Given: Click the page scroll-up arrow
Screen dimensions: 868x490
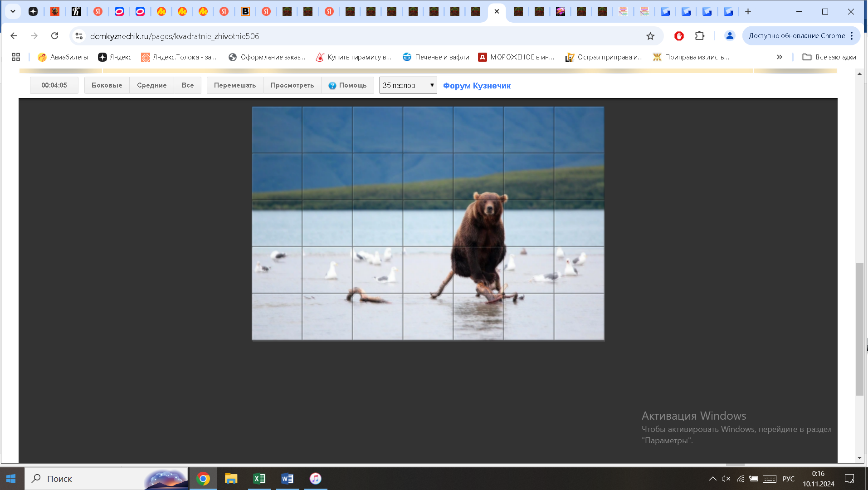Looking at the screenshot, I should point(859,73).
